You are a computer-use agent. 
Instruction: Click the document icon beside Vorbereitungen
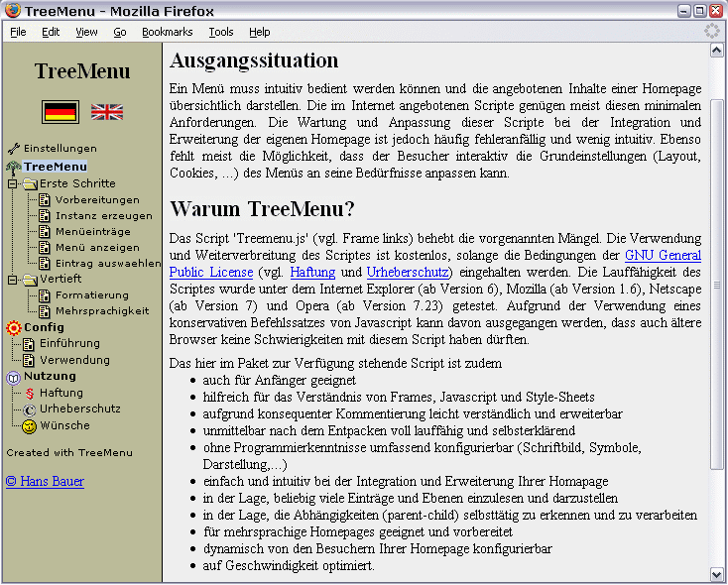[44, 200]
